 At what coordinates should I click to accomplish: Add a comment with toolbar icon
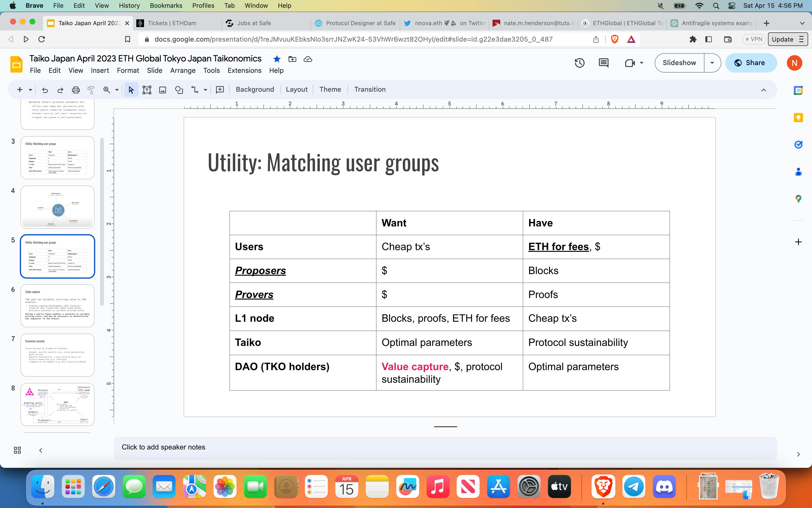click(220, 90)
